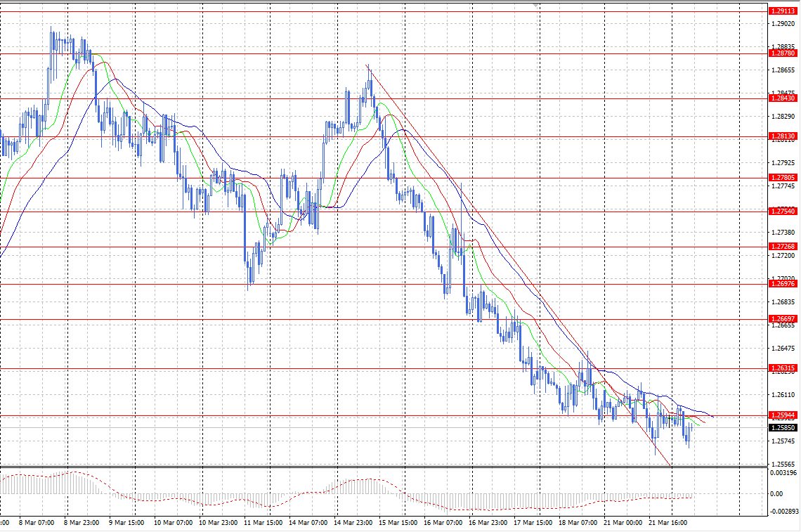Click the 1.27925 price axis value
This screenshot has height=532, width=801.
pos(783,163)
